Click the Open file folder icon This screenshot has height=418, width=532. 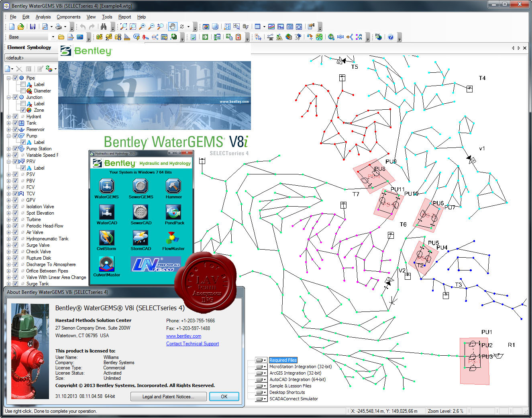point(20,27)
